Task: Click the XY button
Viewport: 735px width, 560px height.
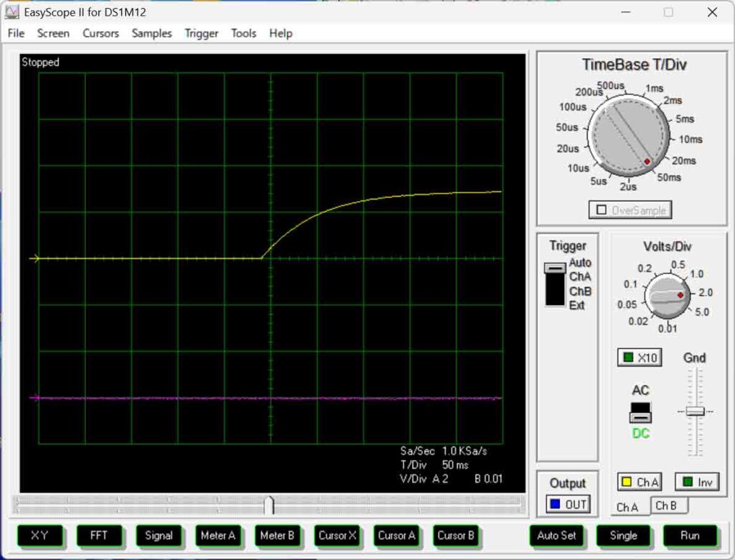Action: (39, 536)
